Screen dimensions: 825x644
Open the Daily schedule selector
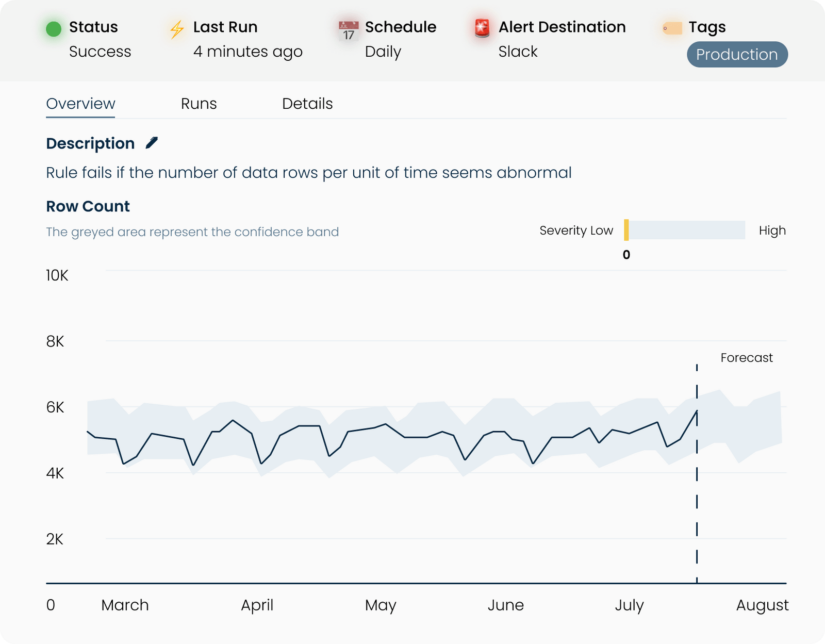point(383,52)
